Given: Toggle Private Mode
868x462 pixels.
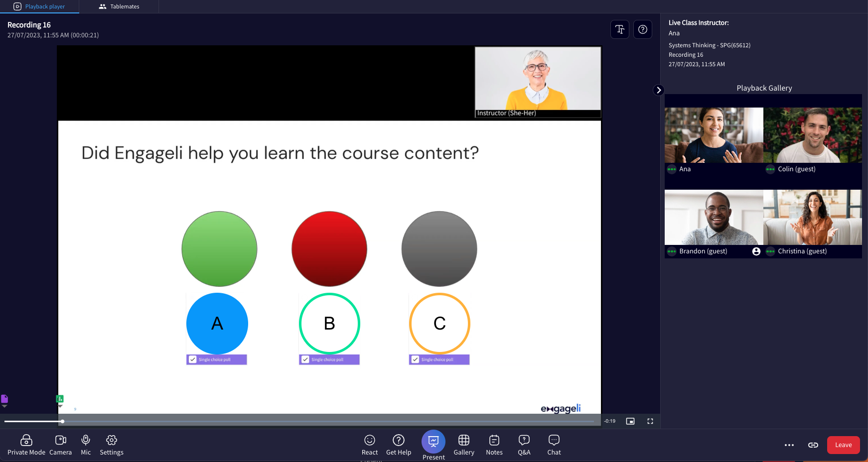Looking at the screenshot, I should coord(26,445).
